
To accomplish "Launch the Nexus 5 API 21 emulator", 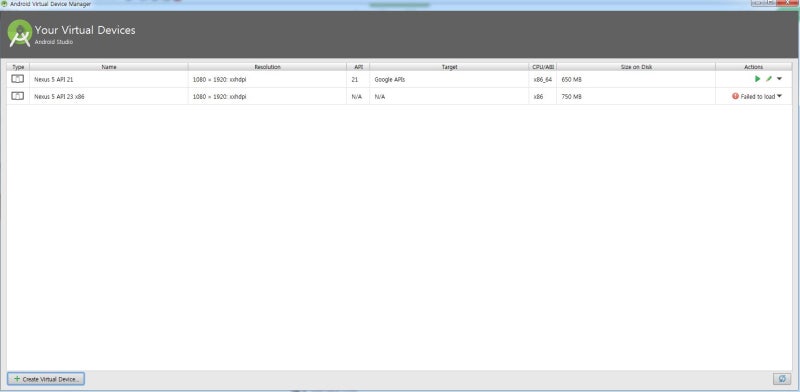I will [x=757, y=79].
